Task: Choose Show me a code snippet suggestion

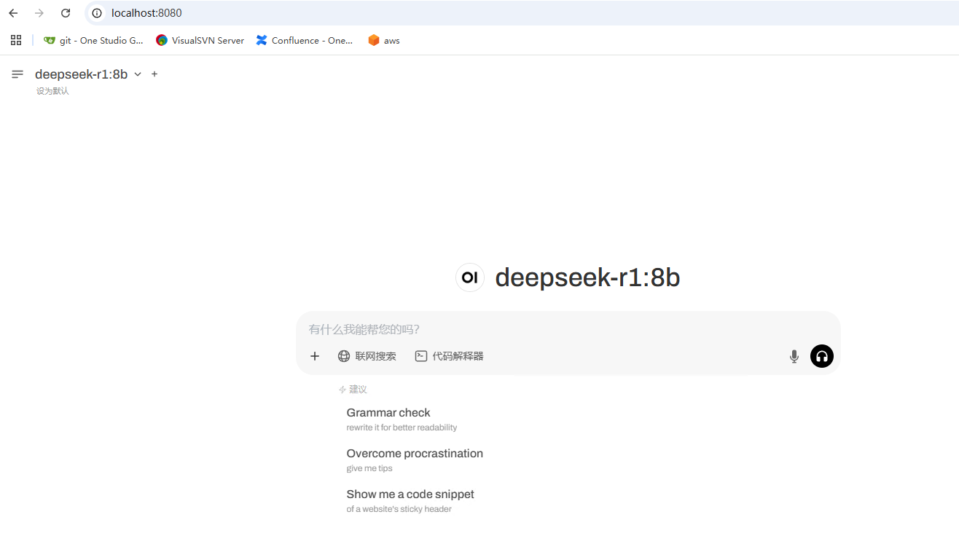Action: 410,501
